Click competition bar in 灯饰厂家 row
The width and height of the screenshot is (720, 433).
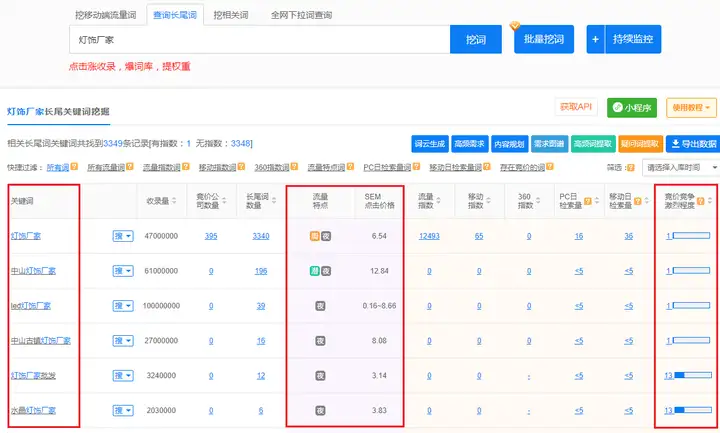[692, 236]
